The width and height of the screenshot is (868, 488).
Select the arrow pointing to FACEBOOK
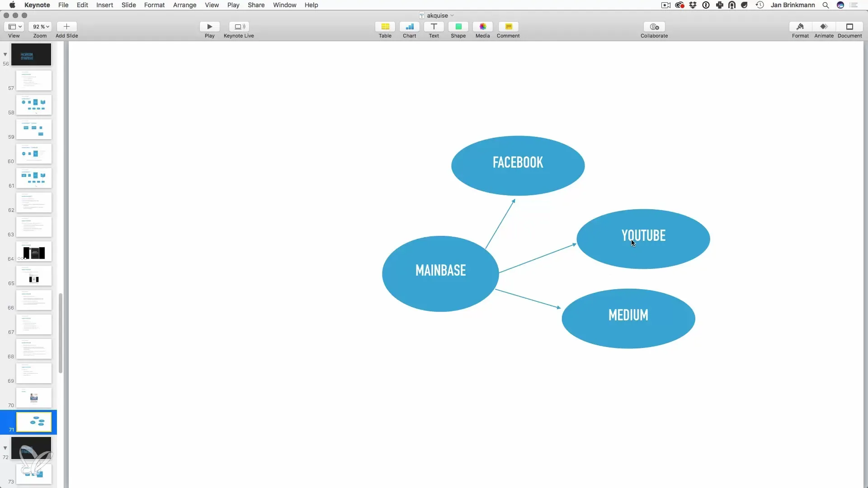(x=500, y=224)
